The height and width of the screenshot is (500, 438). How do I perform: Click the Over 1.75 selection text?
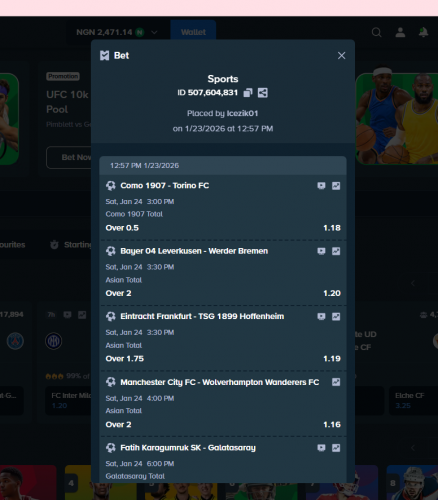(125, 359)
